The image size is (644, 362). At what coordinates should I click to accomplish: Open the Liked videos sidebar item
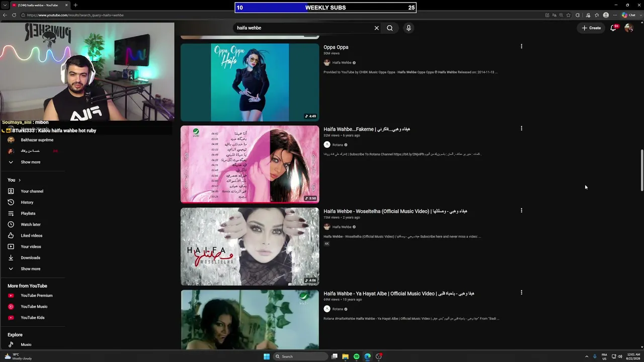[x=32, y=235]
